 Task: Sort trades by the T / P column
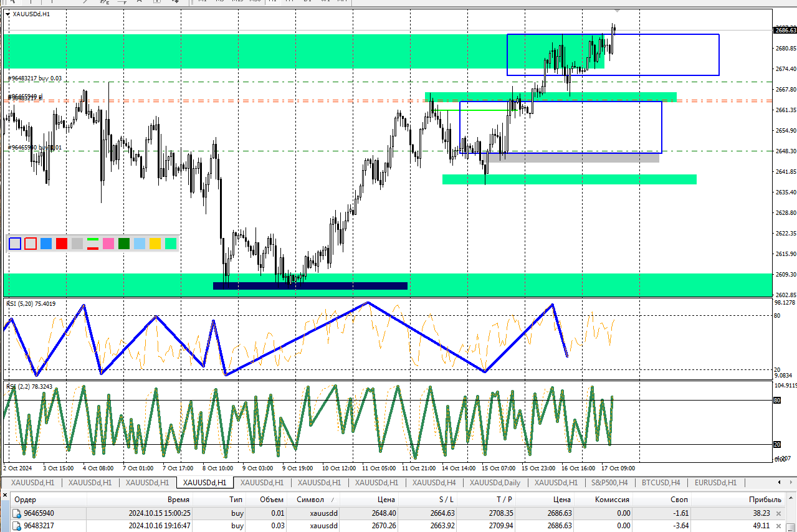(x=487, y=500)
